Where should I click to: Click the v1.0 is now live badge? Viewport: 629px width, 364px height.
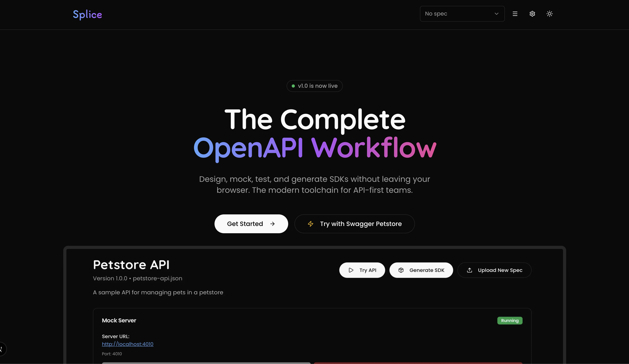point(314,86)
